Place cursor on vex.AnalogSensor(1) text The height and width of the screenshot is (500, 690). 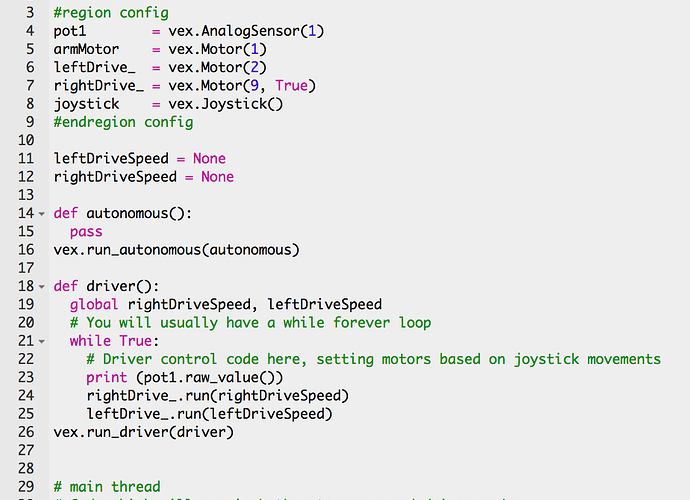[246, 31]
